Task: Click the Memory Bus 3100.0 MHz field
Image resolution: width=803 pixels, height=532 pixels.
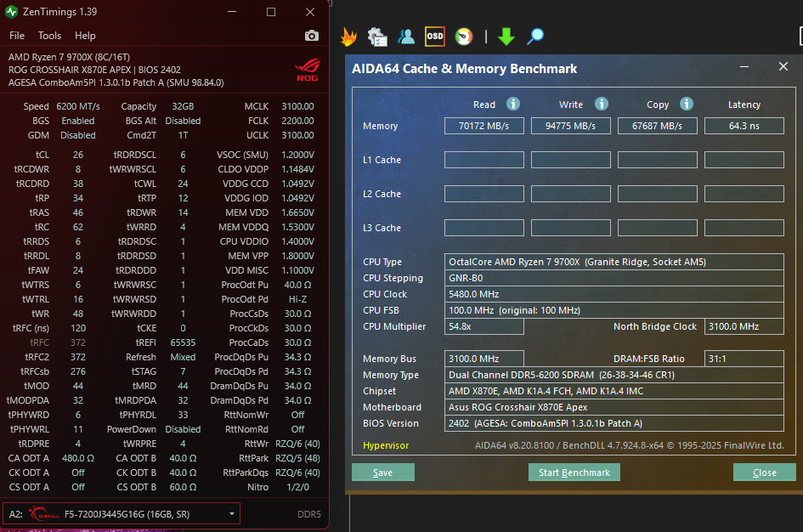Action: (x=484, y=359)
